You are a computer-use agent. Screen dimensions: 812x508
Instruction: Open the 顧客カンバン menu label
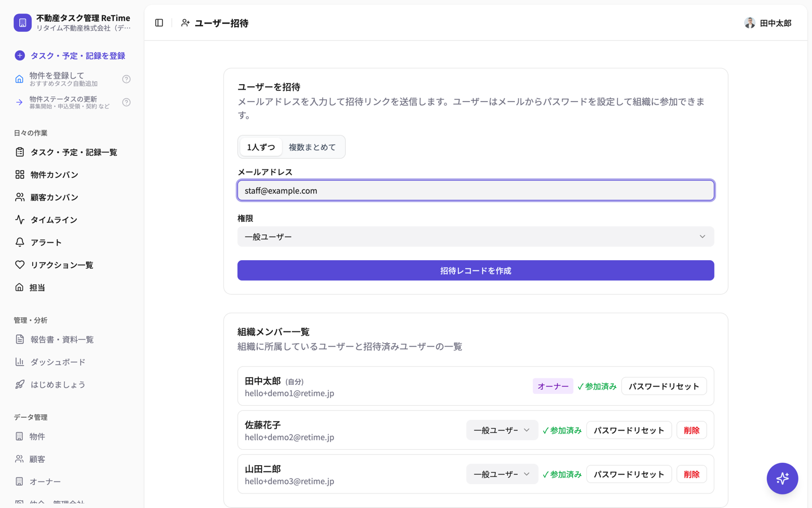coord(54,197)
